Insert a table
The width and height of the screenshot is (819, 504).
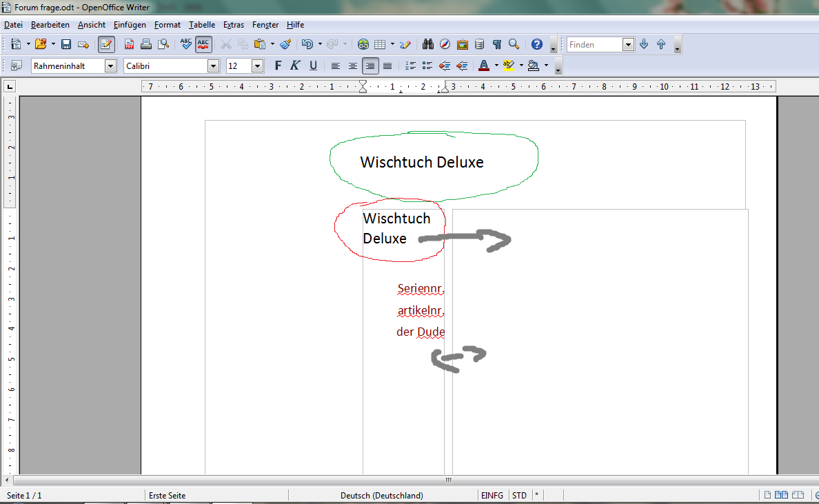click(381, 44)
